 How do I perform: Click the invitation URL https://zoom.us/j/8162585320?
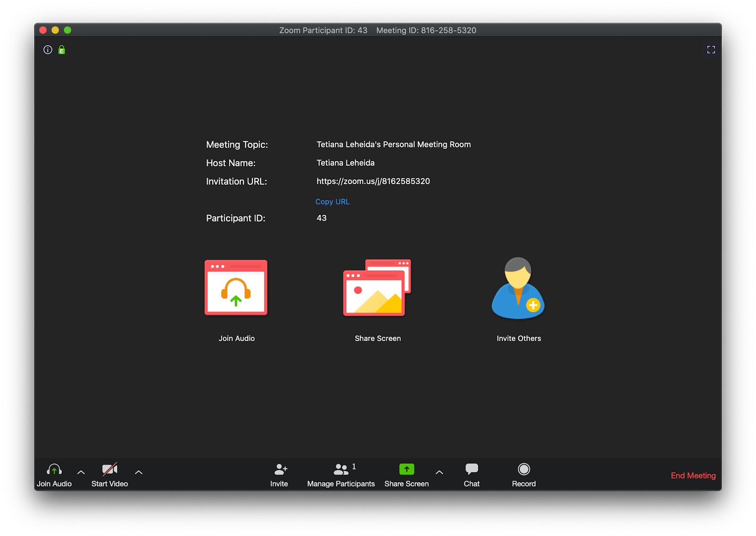click(x=373, y=181)
